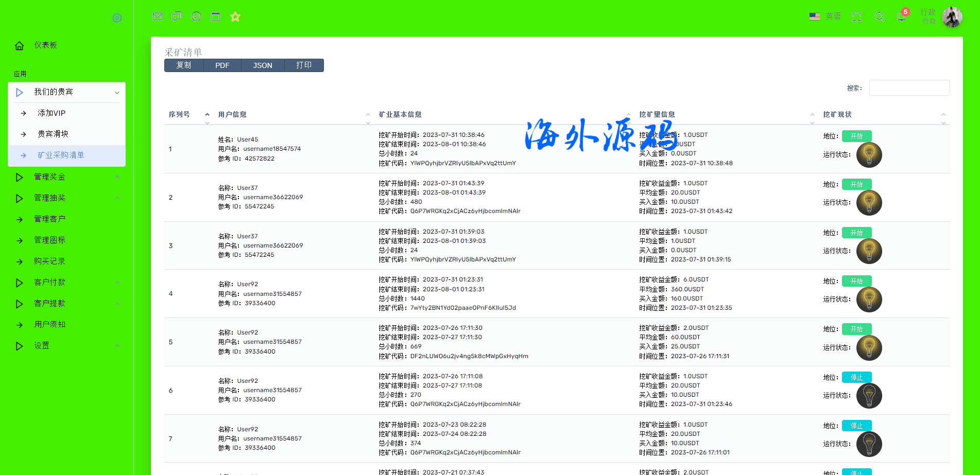Toggle the dark bulb status for row 6
Screen dimensions: 980x475
pos(869,396)
